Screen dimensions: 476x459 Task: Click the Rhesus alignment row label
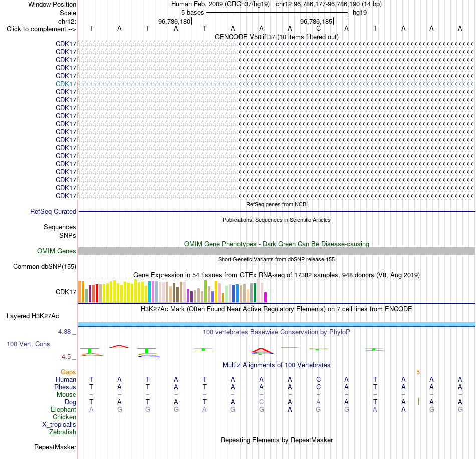(65, 387)
